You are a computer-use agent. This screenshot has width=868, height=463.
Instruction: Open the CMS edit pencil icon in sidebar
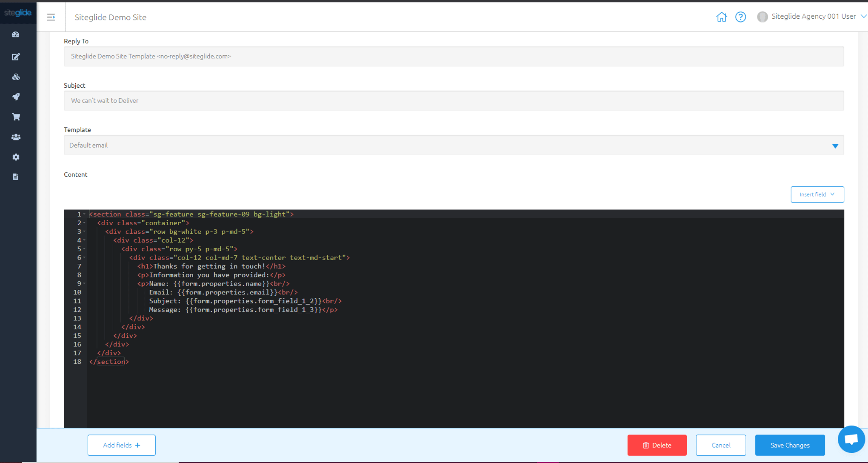pyautogui.click(x=16, y=57)
